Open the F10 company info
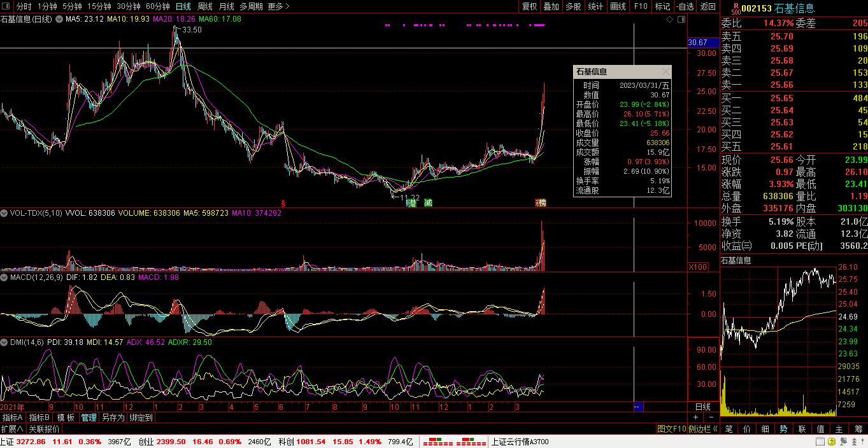 (640, 6)
